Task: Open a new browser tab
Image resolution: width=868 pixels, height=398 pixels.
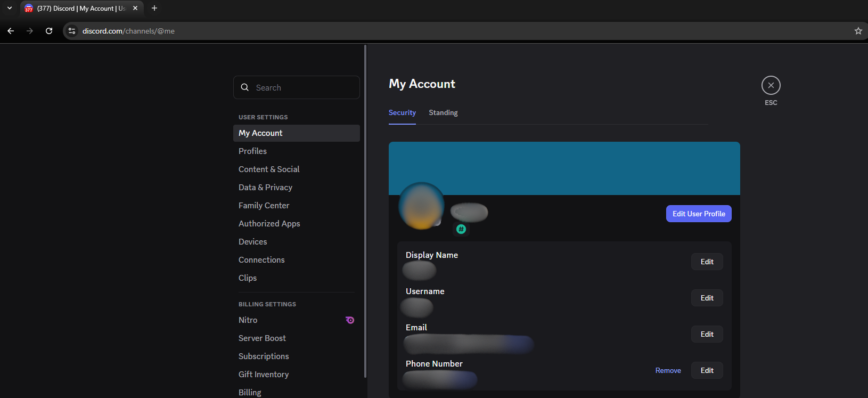Action: [154, 8]
